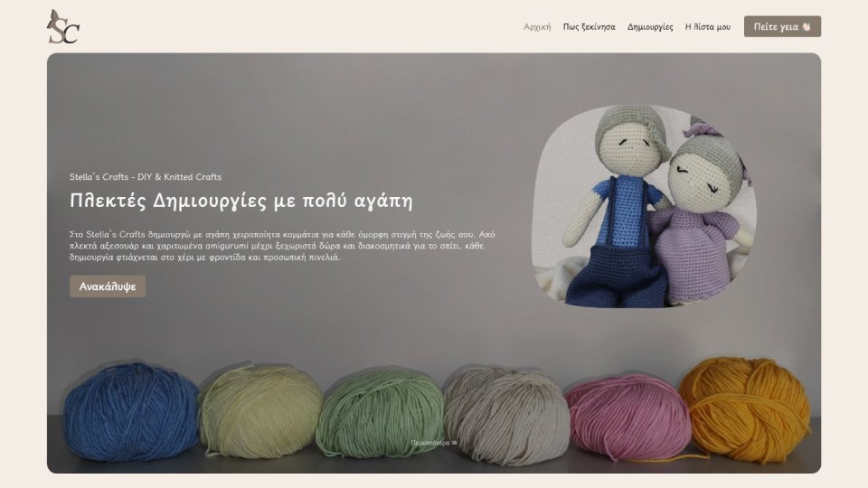This screenshot has height=488, width=868.
Task: Click heading Πλεκτές Δημιουργίες με πολύ αγάπη
Action: 241,201
